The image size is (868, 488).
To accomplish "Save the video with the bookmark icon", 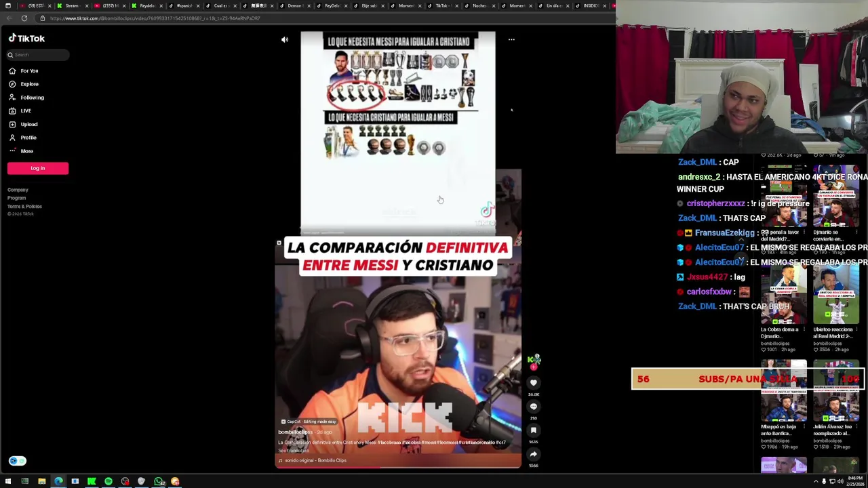I will [x=534, y=430].
